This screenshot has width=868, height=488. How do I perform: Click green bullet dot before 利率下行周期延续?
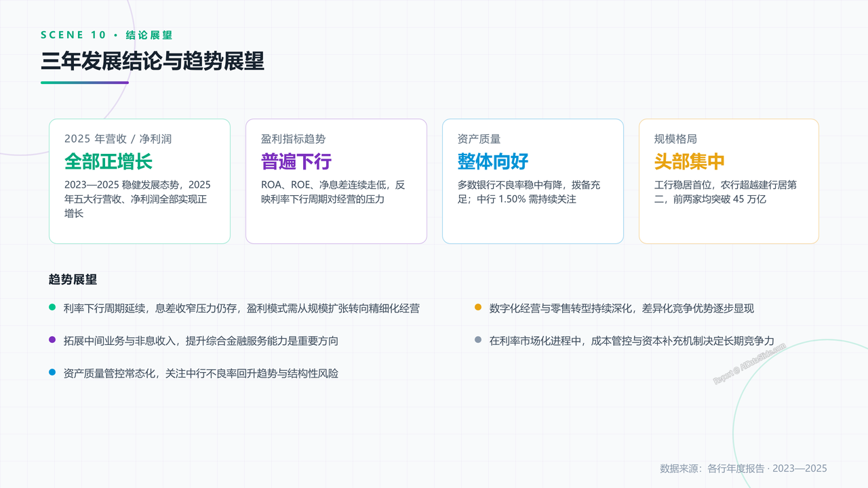click(x=52, y=307)
